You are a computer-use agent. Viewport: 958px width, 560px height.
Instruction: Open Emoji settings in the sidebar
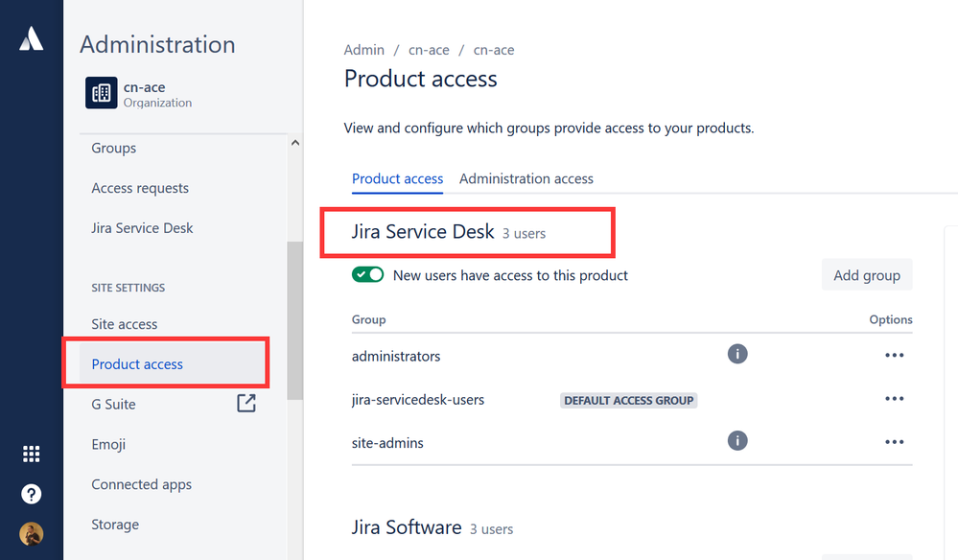[108, 445]
